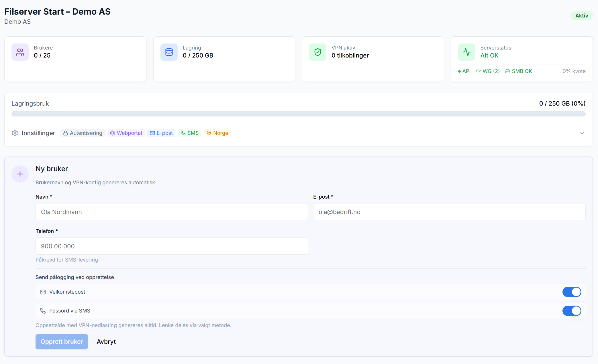This screenshot has height=364, width=598.
Task: Click the Lagringsbruk storage progress bar
Action: 298,114
